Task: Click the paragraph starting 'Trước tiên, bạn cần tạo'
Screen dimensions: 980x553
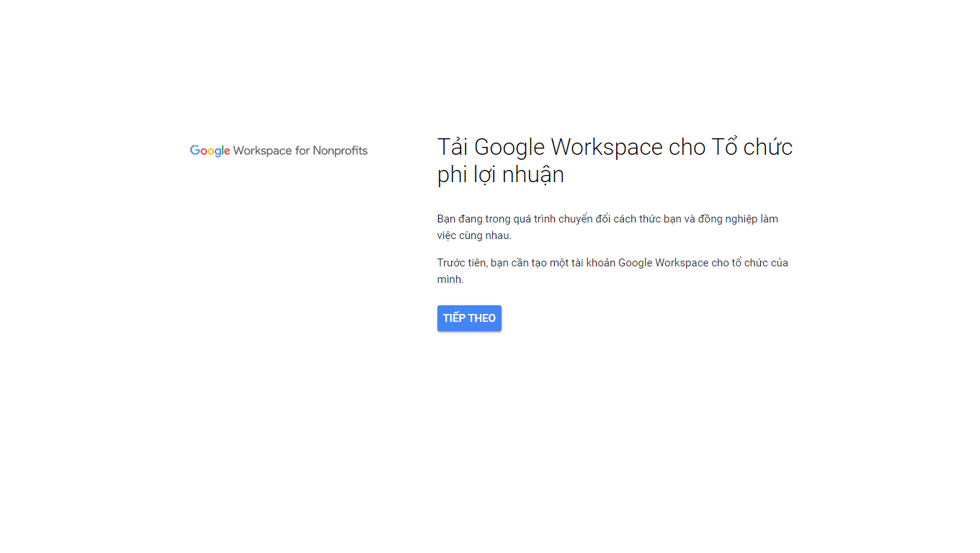Action: click(x=612, y=271)
